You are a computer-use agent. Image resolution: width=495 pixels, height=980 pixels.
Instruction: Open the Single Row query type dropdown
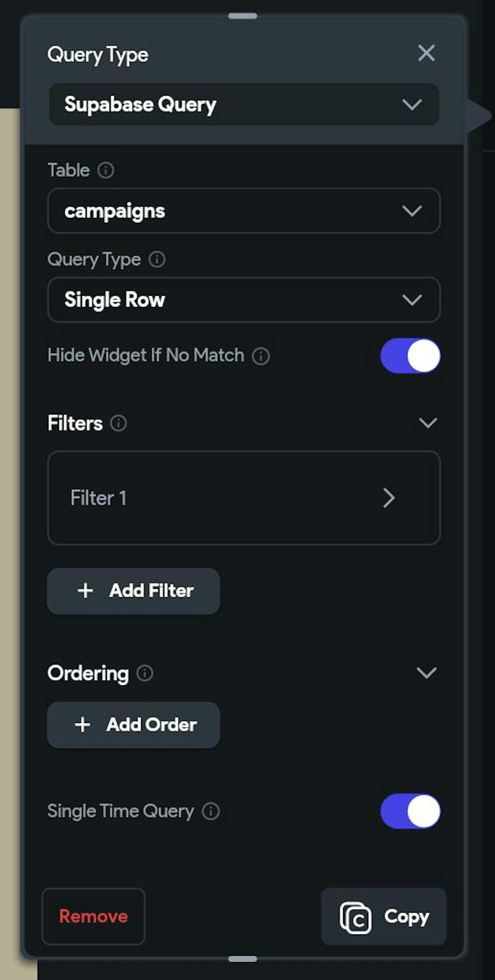click(x=244, y=300)
